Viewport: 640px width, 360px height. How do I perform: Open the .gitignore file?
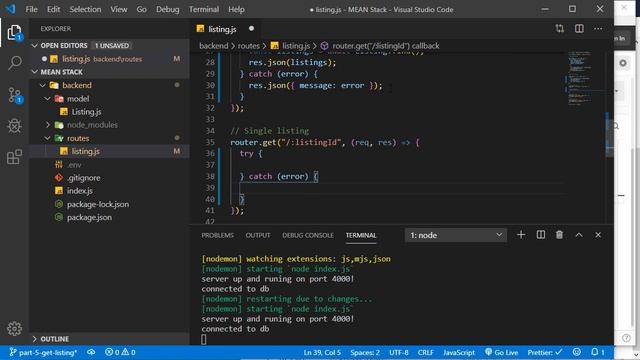point(109,178)
